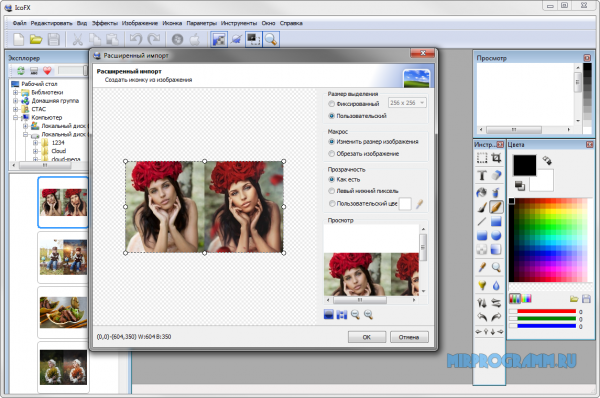Click the Windows icon toolbar button
Screen dimensions: 600x398
(177, 39)
